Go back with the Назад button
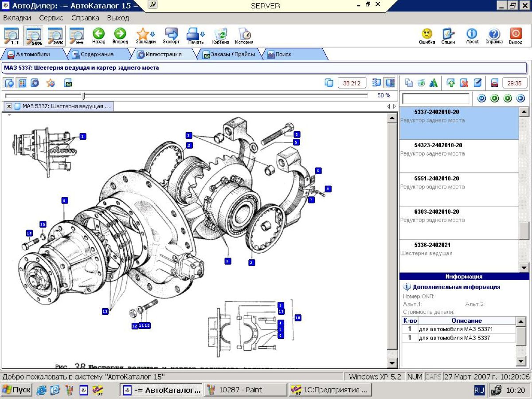 coord(99,36)
